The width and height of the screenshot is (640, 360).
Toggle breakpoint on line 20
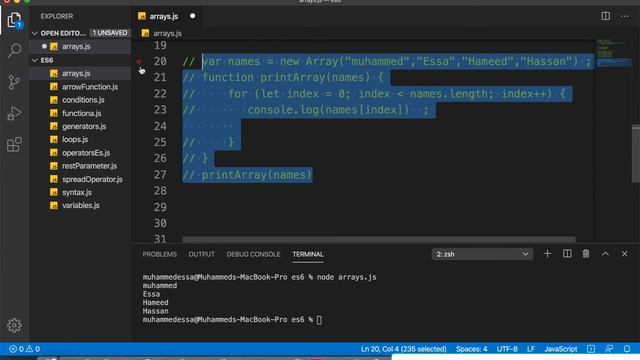coord(139,61)
